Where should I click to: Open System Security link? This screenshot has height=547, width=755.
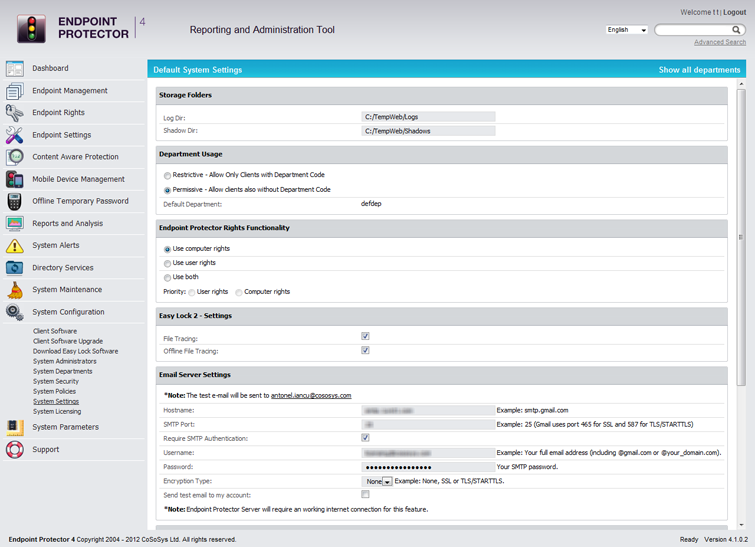pyautogui.click(x=56, y=381)
